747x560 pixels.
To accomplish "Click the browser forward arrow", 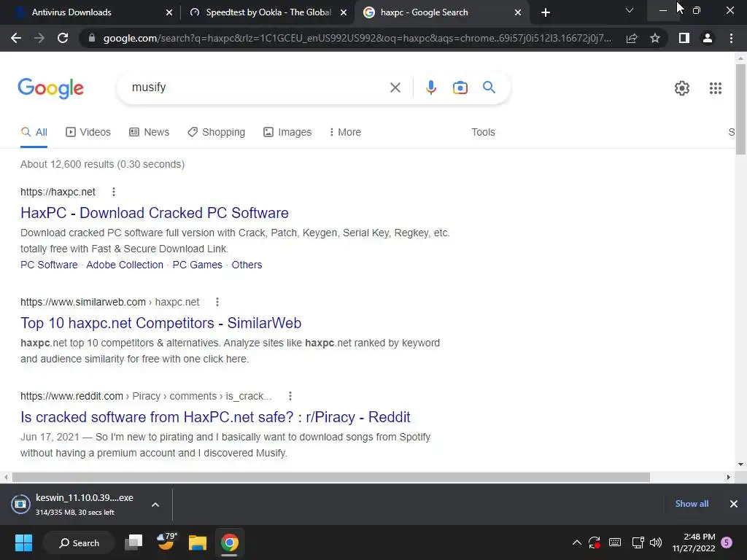I will click(x=39, y=38).
